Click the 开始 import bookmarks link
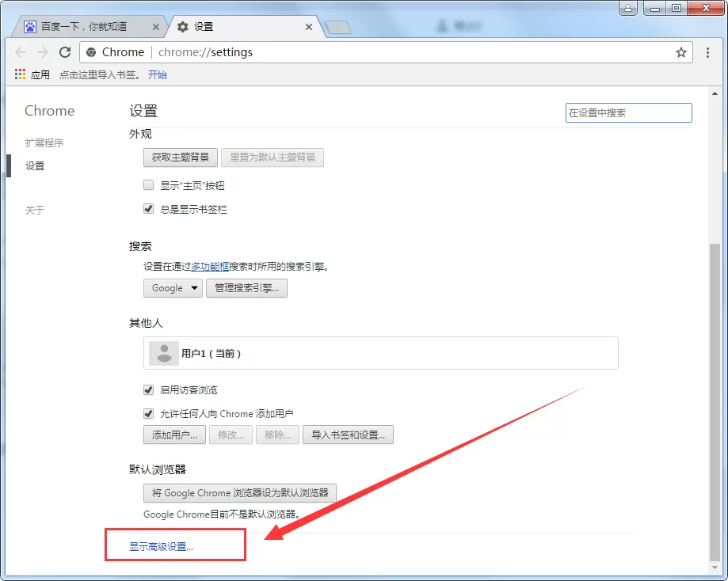 [x=158, y=74]
